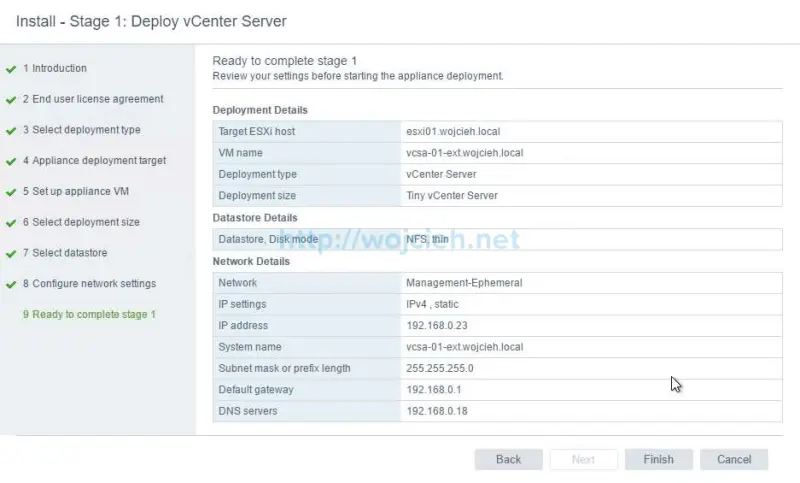Cancel the vCenter installation wizard
Image resolution: width=800 pixels, height=483 pixels.
(x=734, y=460)
